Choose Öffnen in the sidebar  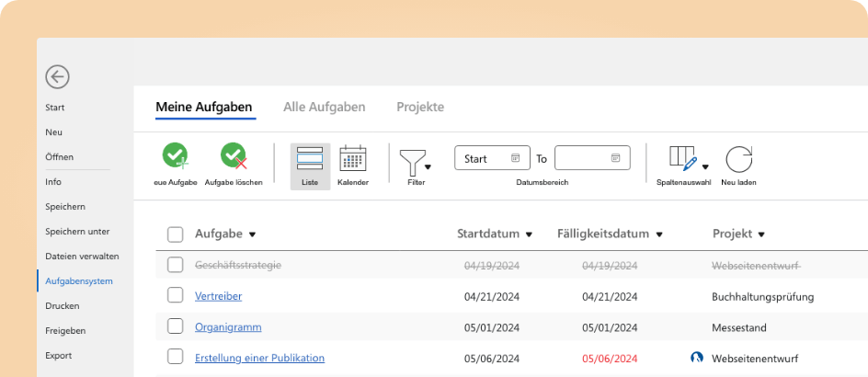pyautogui.click(x=59, y=157)
